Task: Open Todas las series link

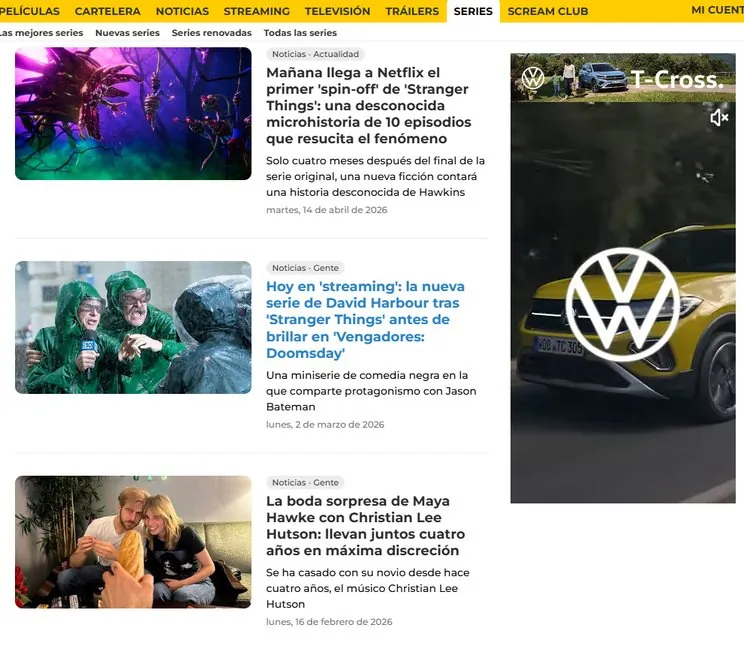Action: [x=300, y=33]
